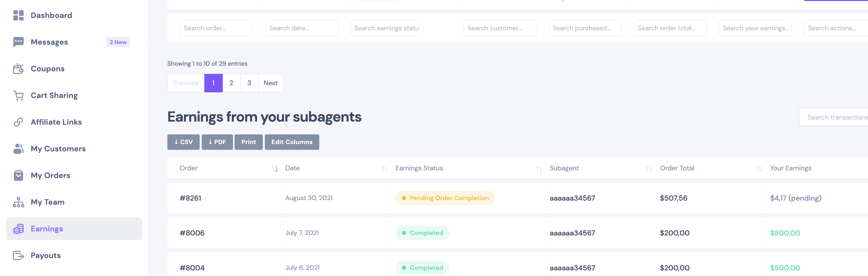Go to pagination page 2
The height and width of the screenshot is (276, 868).
[x=232, y=83]
